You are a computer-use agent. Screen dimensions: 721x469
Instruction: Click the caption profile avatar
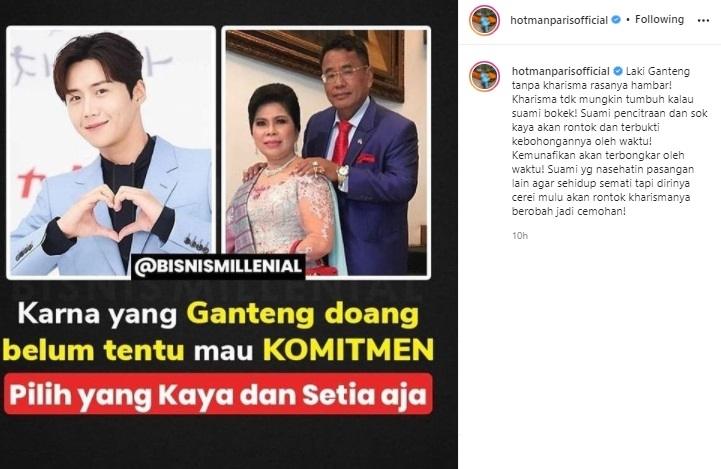coord(484,76)
